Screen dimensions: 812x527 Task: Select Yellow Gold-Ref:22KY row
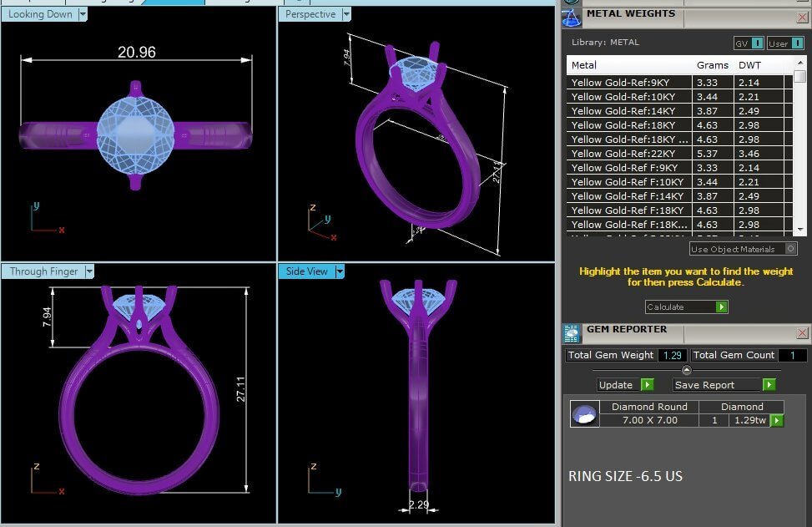tap(630, 154)
